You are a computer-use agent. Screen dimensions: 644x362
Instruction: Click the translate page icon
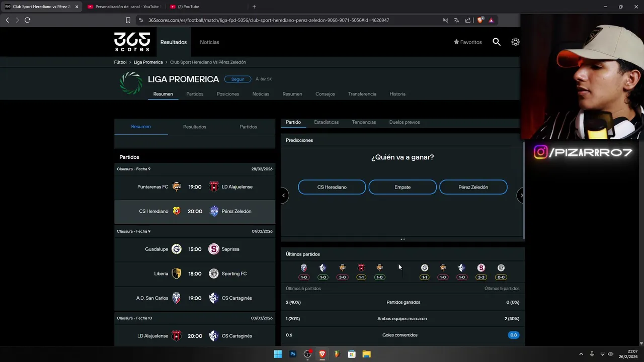pos(456,20)
